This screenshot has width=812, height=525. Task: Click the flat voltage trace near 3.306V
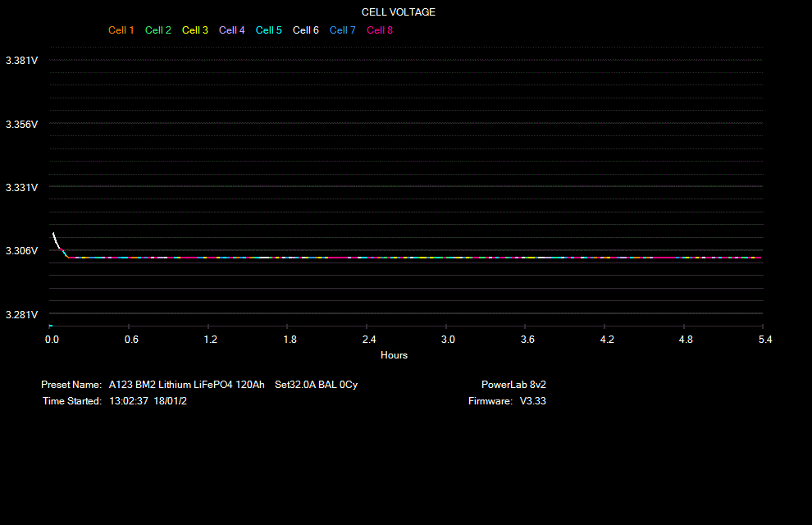(x=410, y=257)
